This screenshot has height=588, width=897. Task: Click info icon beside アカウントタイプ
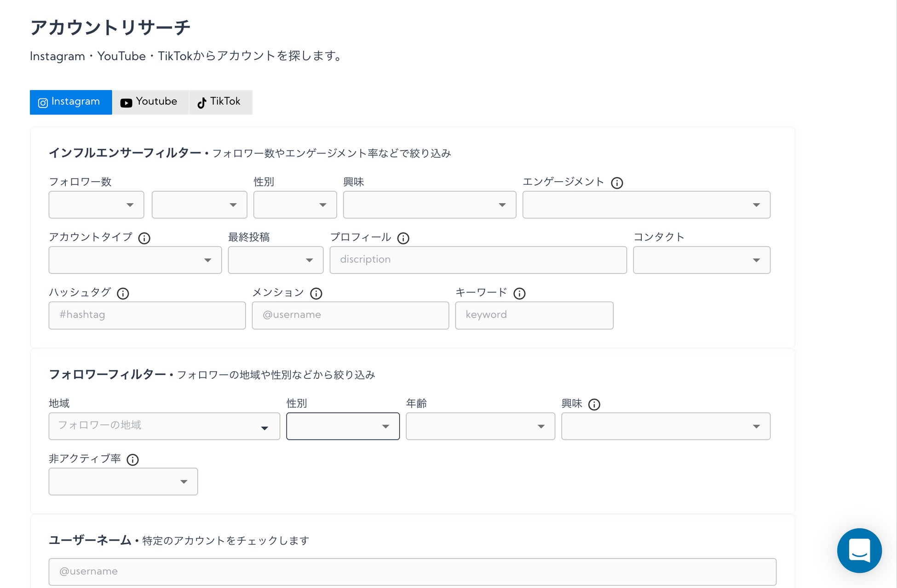144,238
